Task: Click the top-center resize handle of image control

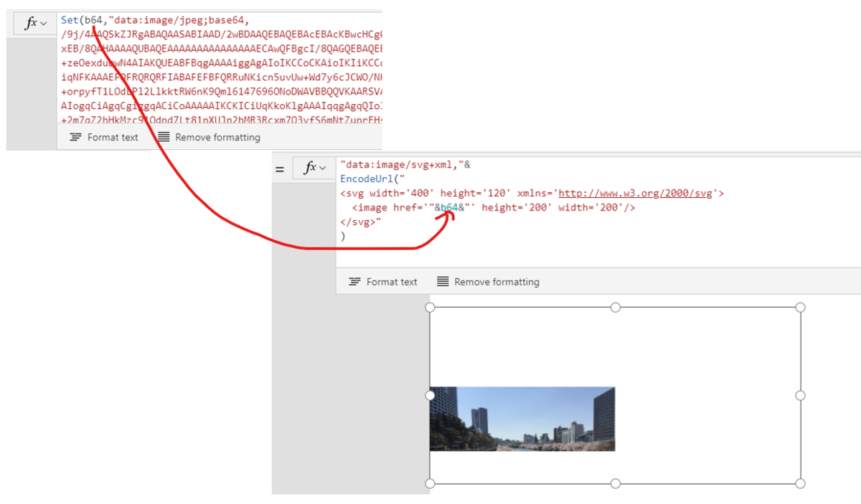Action: [x=615, y=307]
